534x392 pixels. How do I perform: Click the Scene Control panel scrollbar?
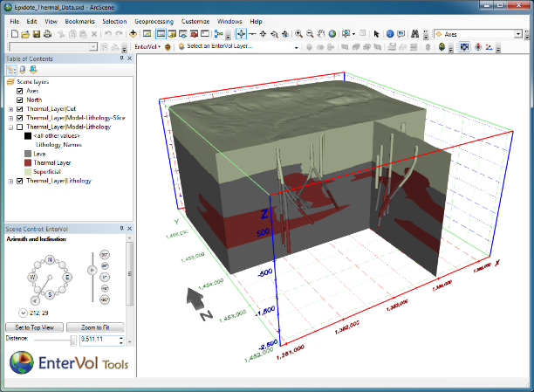(x=130, y=274)
